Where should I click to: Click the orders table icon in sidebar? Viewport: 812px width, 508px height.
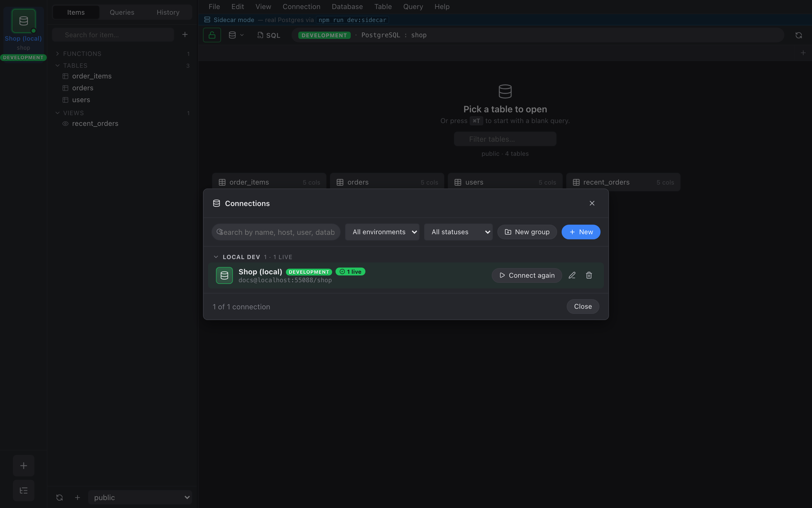65,88
